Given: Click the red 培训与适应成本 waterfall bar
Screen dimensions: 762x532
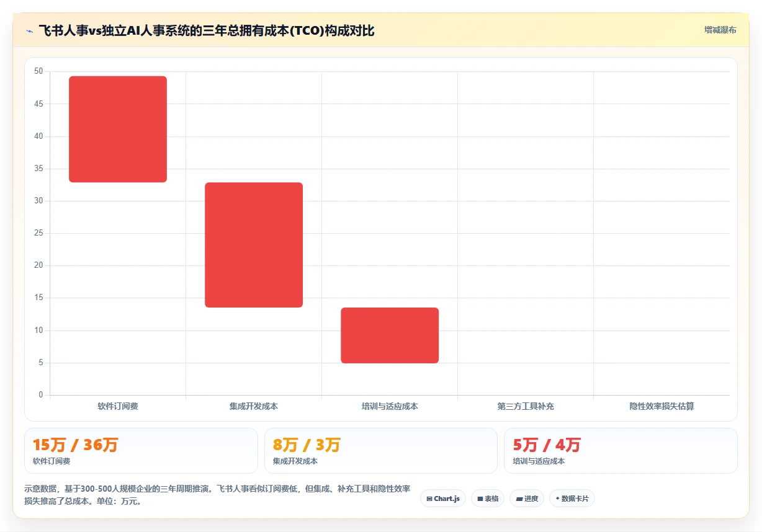Looking at the screenshot, I should [x=390, y=335].
